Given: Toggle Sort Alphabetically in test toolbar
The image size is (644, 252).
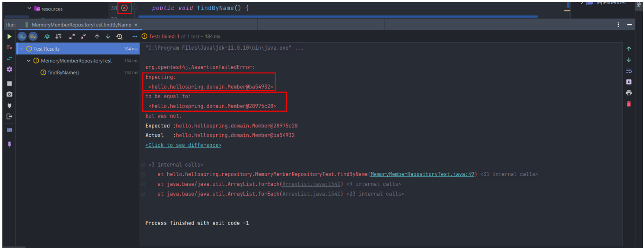Looking at the screenshot, I should pyautogui.click(x=47, y=36).
